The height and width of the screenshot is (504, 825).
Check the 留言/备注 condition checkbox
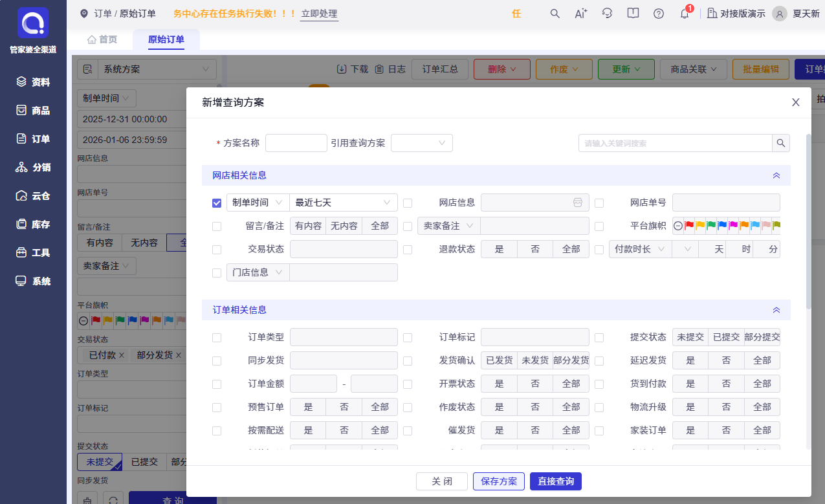pyautogui.click(x=217, y=226)
